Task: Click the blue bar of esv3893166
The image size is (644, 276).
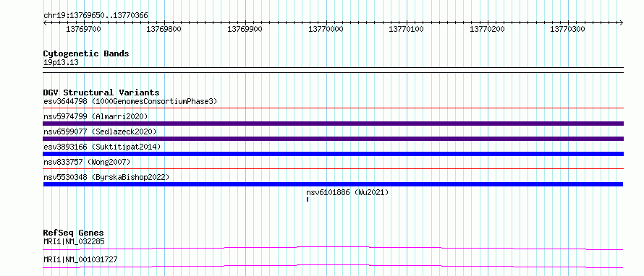Action: pos(333,154)
